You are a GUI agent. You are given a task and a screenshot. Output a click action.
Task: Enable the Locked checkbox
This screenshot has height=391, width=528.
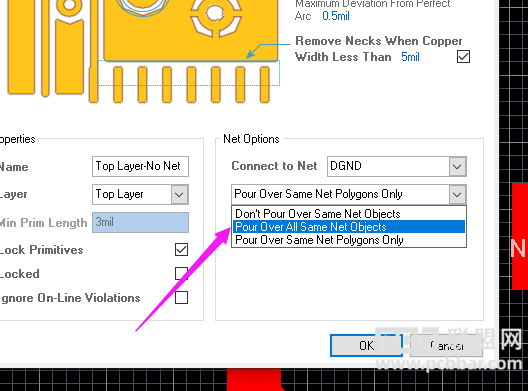pos(181,273)
